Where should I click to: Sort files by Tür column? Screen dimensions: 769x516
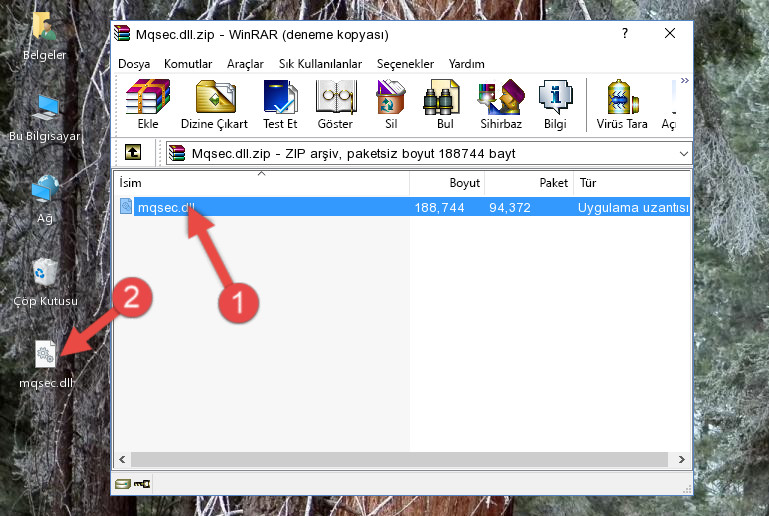pyautogui.click(x=632, y=183)
